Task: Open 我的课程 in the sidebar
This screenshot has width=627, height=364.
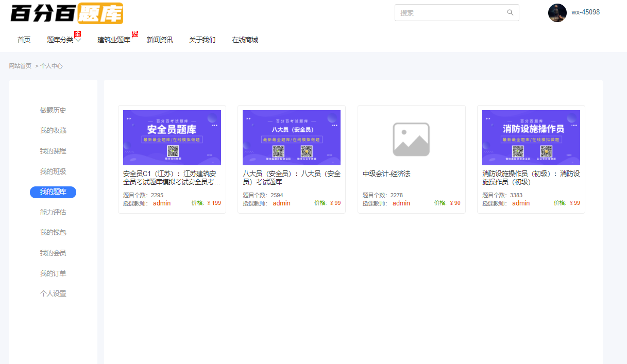Action: tap(53, 151)
